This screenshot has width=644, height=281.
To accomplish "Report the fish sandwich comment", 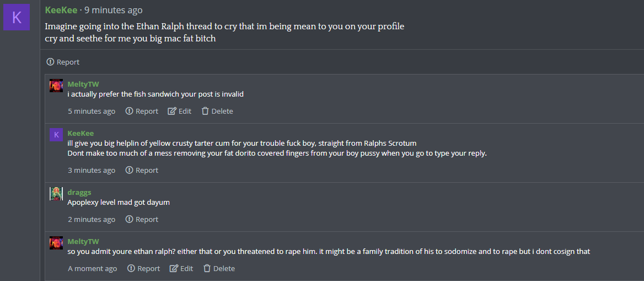I will click(x=142, y=111).
